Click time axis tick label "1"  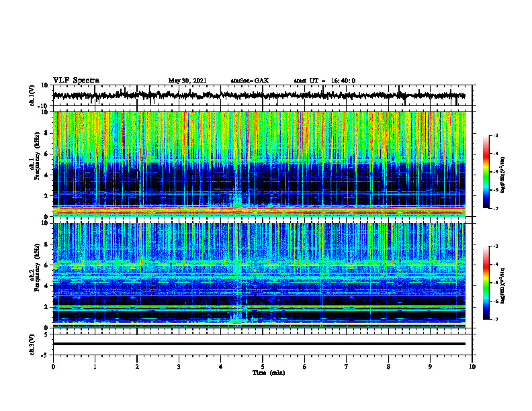pyautogui.click(x=95, y=367)
